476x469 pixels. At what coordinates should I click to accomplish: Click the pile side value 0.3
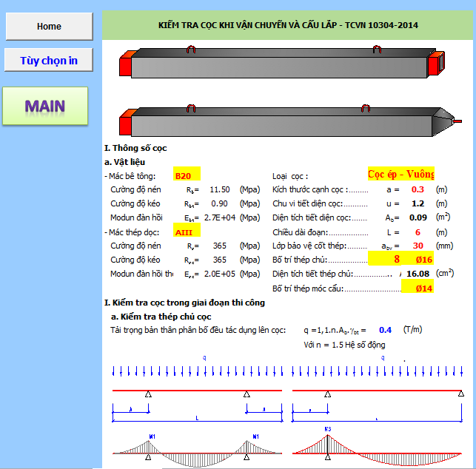(x=418, y=189)
